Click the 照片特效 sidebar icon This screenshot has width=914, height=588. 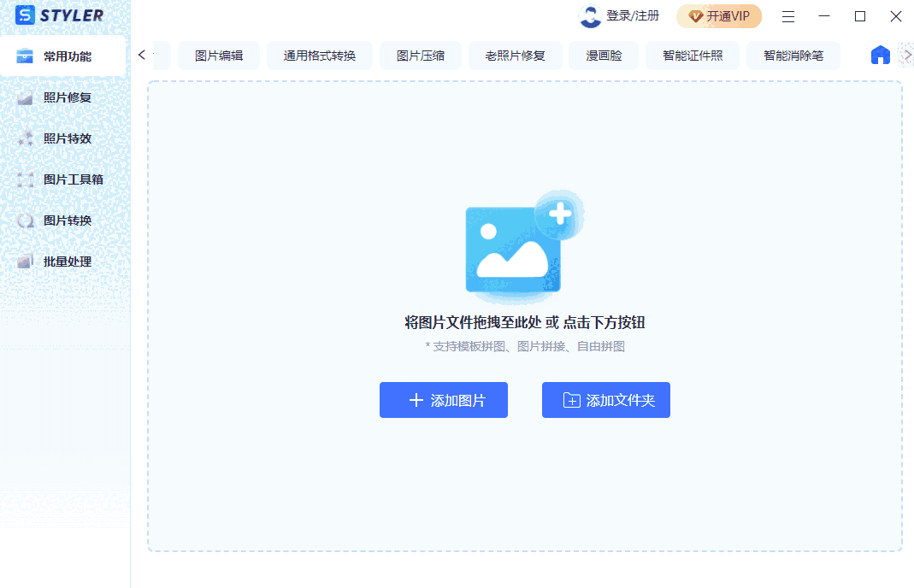pos(26,138)
